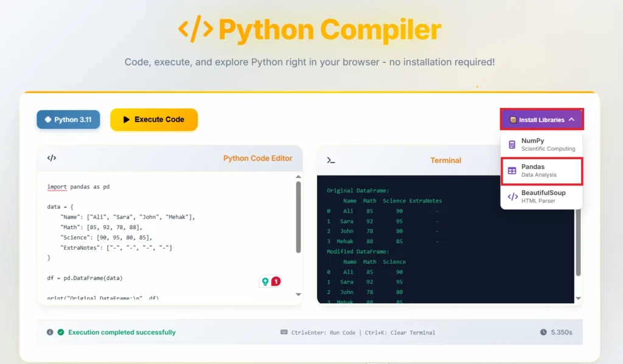
Task: Click the keyboard shortcut icon
Action: [284, 332]
